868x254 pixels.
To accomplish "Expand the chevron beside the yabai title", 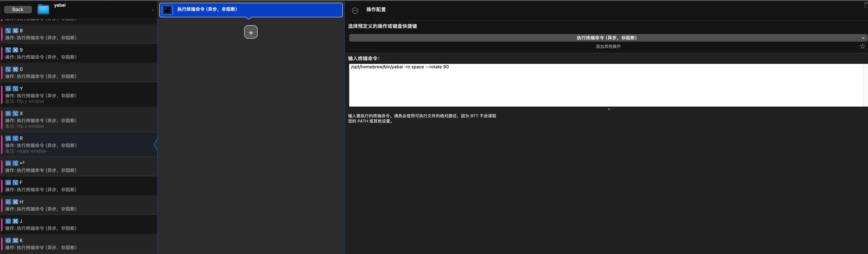I will tap(153, 10).
